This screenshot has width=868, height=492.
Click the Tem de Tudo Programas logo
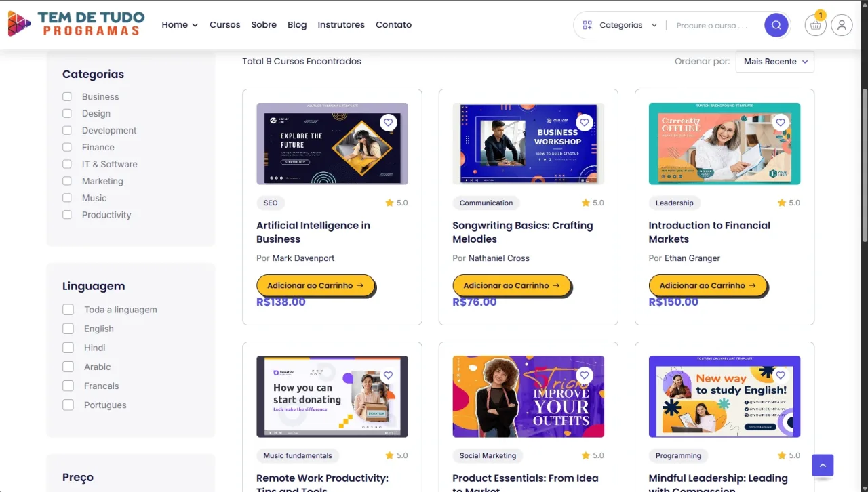(x=77, y=24)
